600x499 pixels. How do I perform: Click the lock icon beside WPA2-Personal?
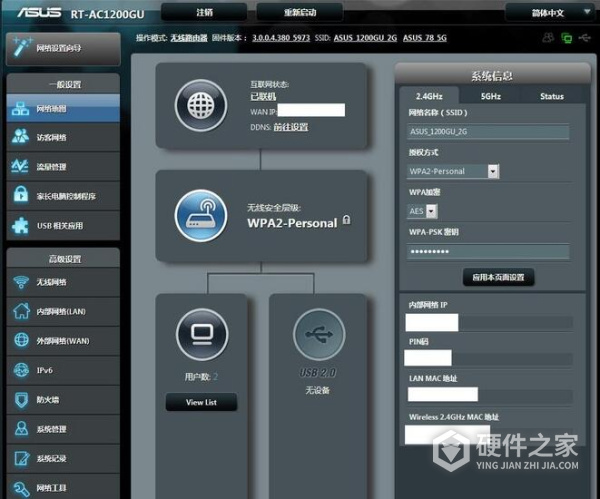[346, 220]
